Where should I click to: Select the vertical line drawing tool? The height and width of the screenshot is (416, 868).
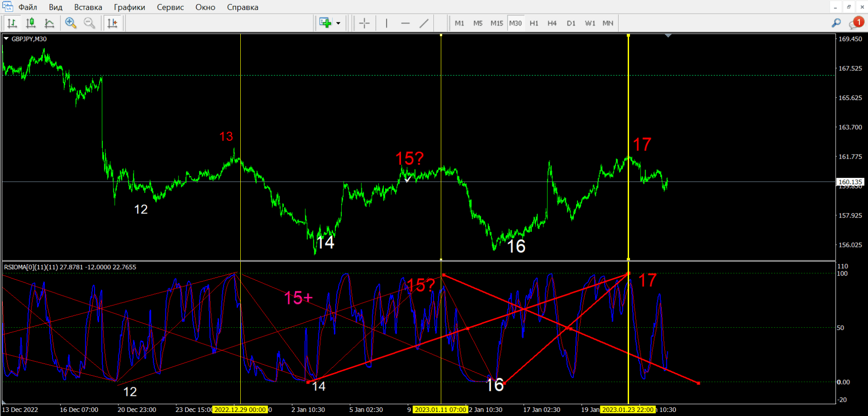coord(386,23)
